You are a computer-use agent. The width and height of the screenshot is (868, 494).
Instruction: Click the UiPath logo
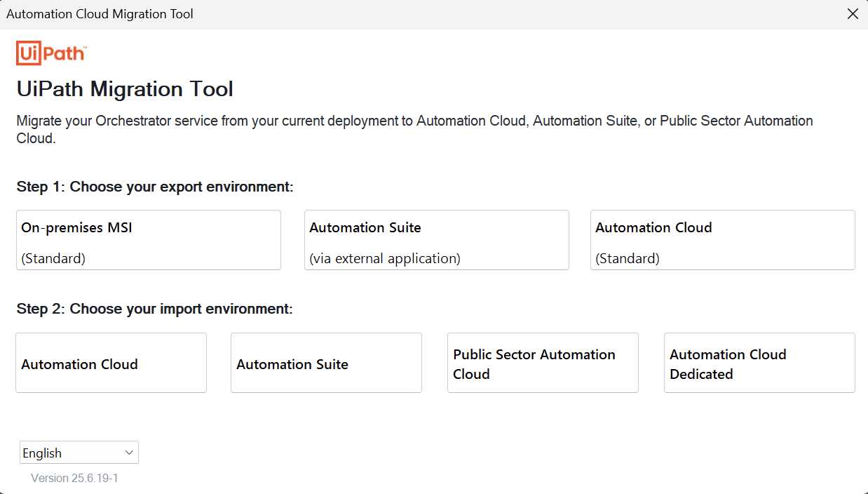pos(50,52)
